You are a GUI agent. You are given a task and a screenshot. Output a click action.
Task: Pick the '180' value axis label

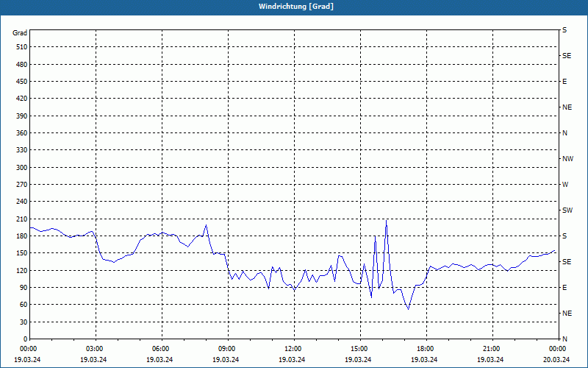coord(22,236)
